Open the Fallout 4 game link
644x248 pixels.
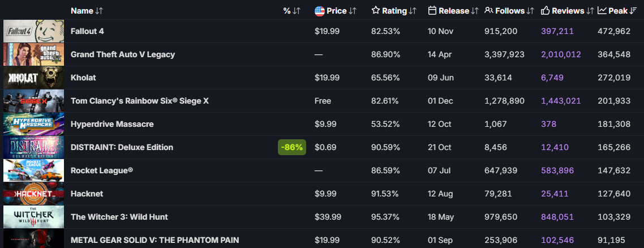pos(87,31)
